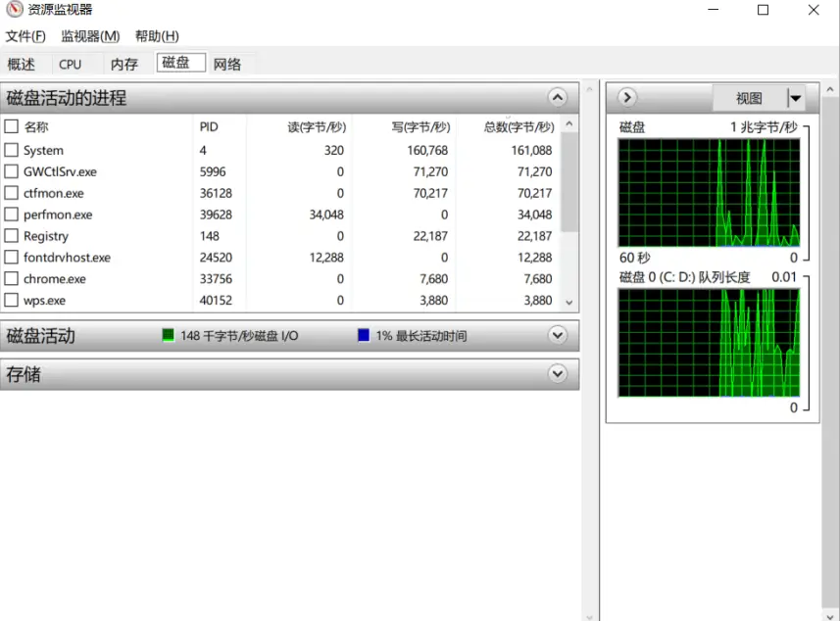Open the 视图 dropdown arrow
Image resolution: width=840 pixels, height=621 pixels.
point(796,98)
